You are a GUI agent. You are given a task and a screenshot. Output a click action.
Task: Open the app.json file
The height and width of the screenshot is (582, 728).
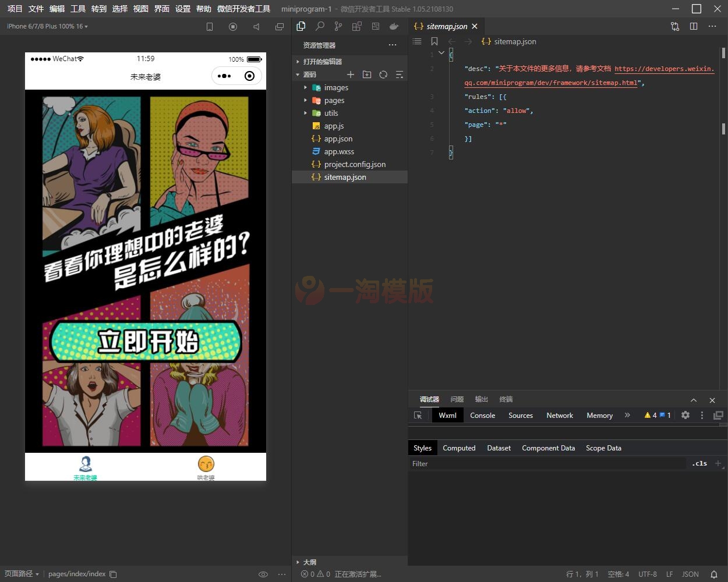click(338, 139)
